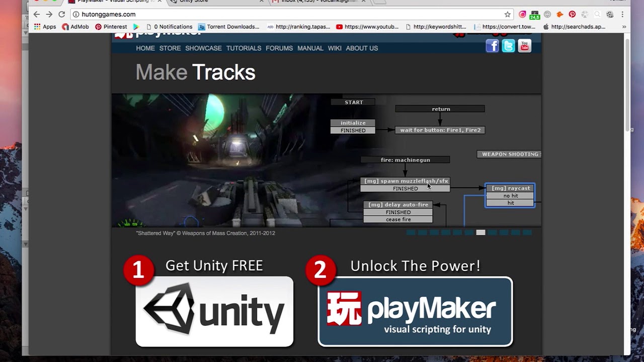Image resolution: width=644 pixels, height=362 pixels.
Task: Open the 0 Notifications bookmark
Action: click(x=169, y=27)
